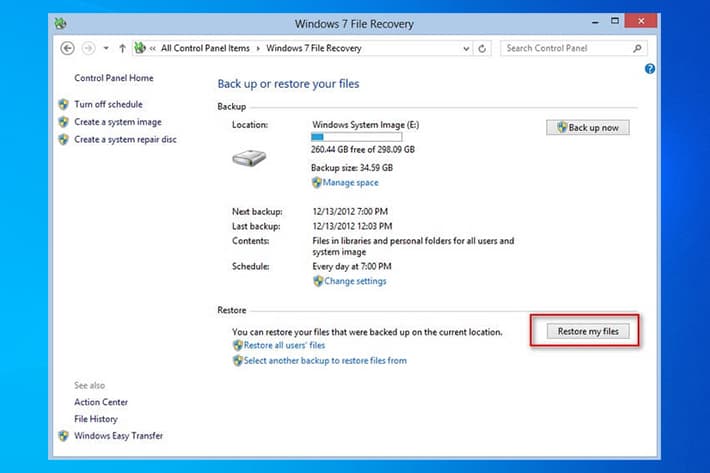This screenshot has height=473, width=710.
Task: Click next backup time '12/13/2012 7:00 PM'
Action: click(350, 211)
